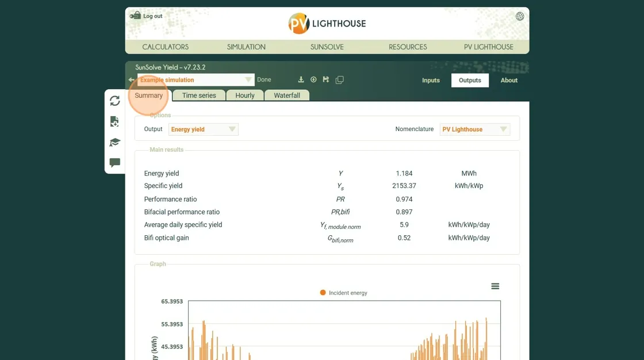Viewport: 644px width, 360px height.
Task: Toggle the Incident energy legend marker
Action: (323, 293)
